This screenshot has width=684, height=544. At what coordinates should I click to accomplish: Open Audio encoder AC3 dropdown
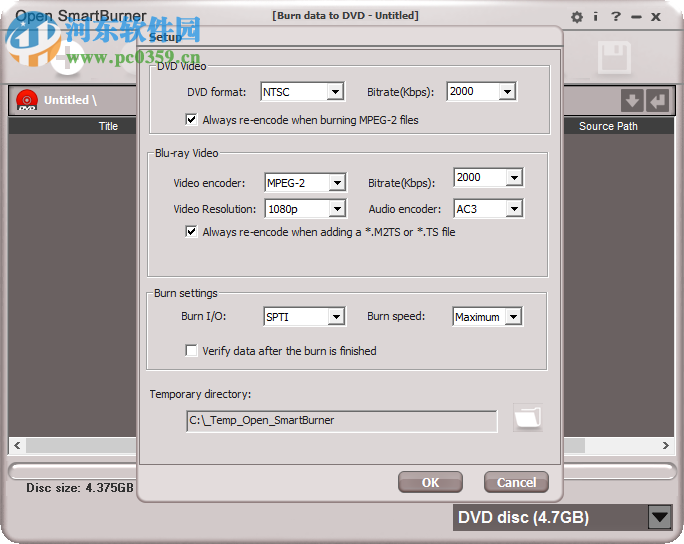click(x=514, y=209)
